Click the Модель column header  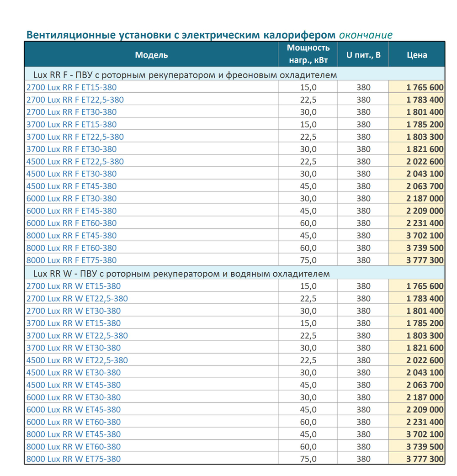click(151, 55)
